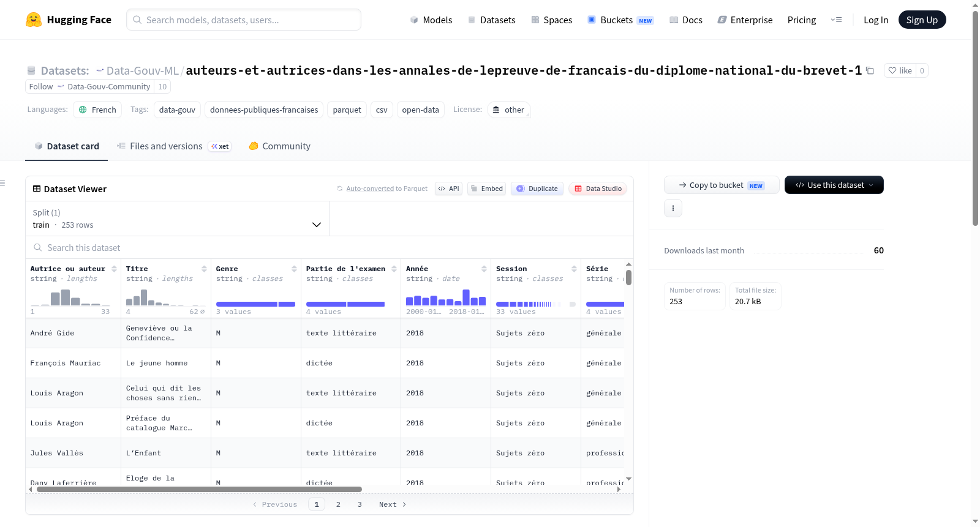Select the French language tag

[x=97, y=110]
